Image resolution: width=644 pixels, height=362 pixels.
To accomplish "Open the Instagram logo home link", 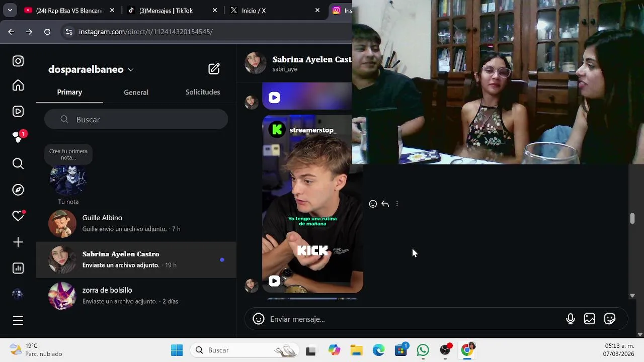I will pos(18,61).
